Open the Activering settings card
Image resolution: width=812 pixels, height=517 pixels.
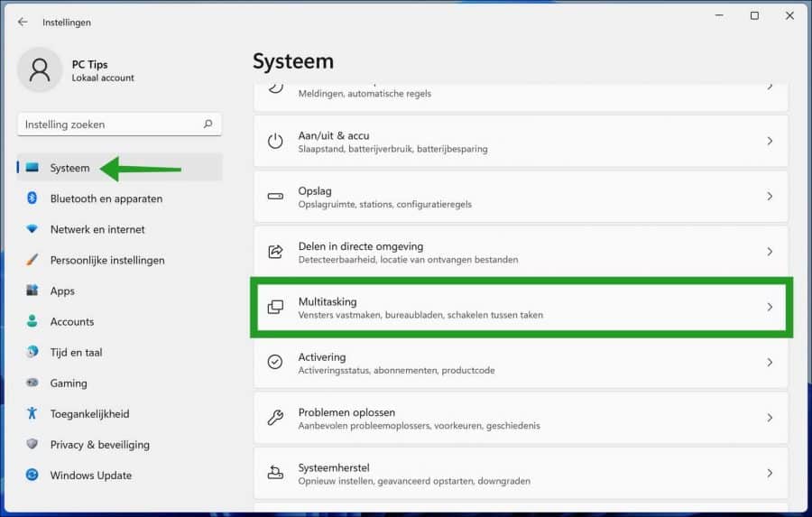[x=521, y=362]
